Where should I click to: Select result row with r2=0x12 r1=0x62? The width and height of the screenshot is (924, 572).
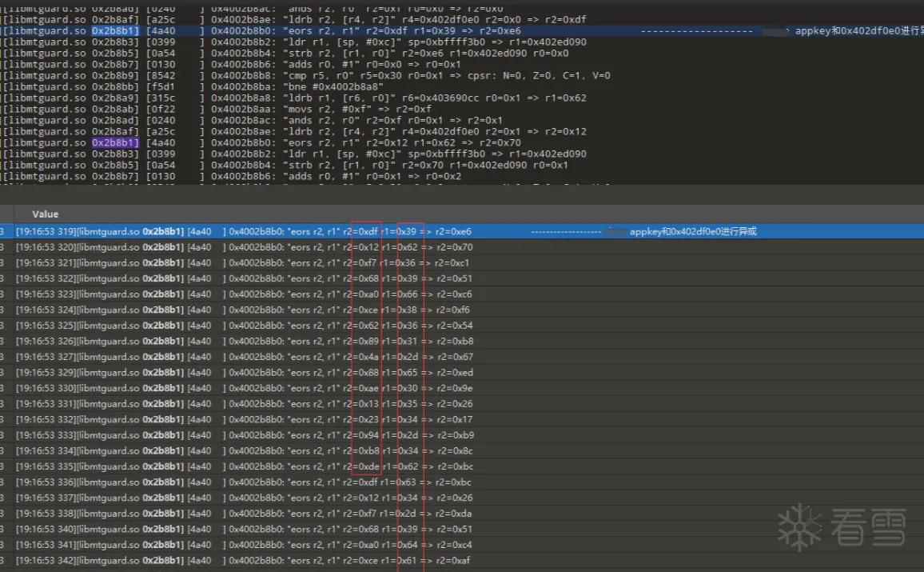click(462, 247)
